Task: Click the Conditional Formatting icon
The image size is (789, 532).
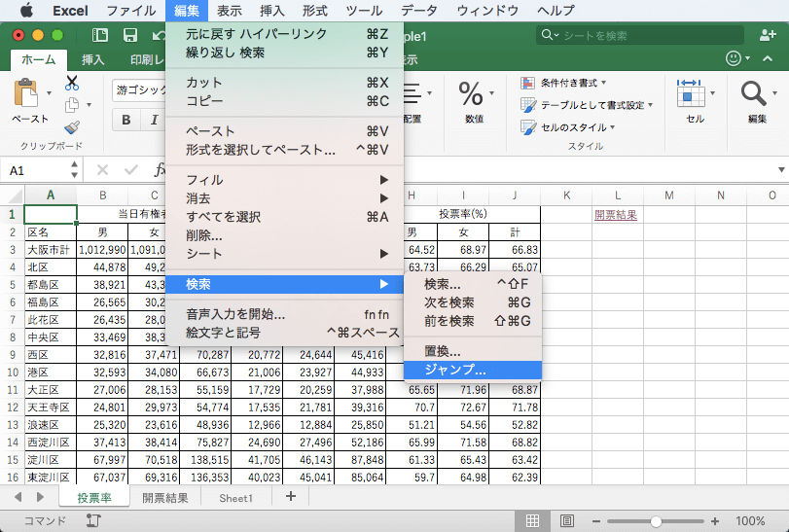Action: pyautogui.click(x=527, y=83)
